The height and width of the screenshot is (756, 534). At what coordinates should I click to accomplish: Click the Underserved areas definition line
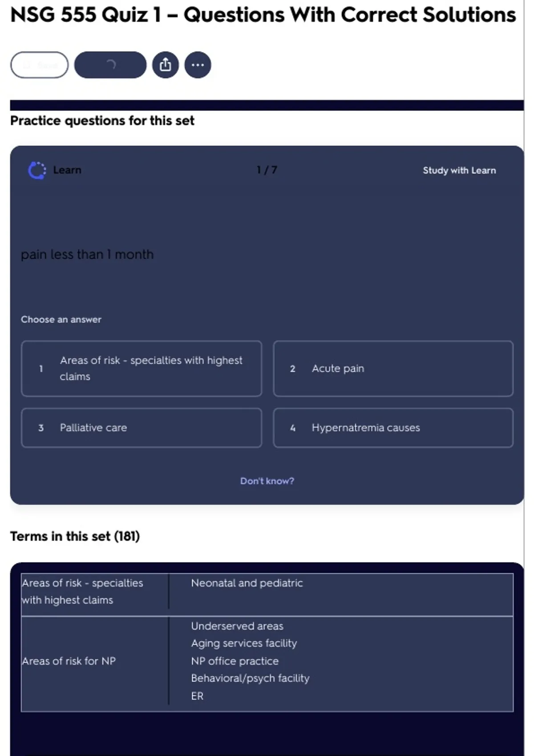[x=237, y=626]
